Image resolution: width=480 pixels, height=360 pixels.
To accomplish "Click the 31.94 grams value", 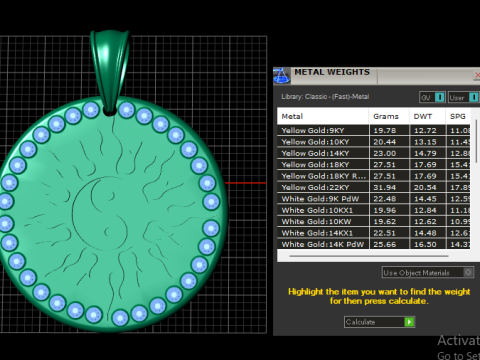I will coord(384,187).
